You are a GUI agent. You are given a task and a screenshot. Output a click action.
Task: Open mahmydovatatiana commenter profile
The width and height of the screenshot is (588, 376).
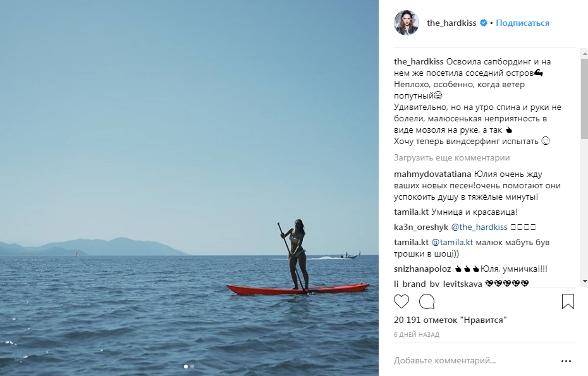coord(432,174)
